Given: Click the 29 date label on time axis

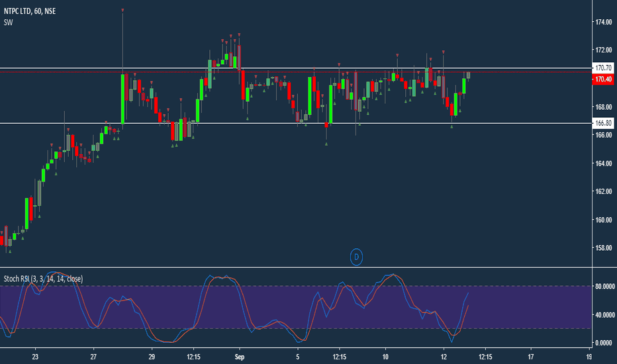Looking at the screenshot, I should 152,357.
